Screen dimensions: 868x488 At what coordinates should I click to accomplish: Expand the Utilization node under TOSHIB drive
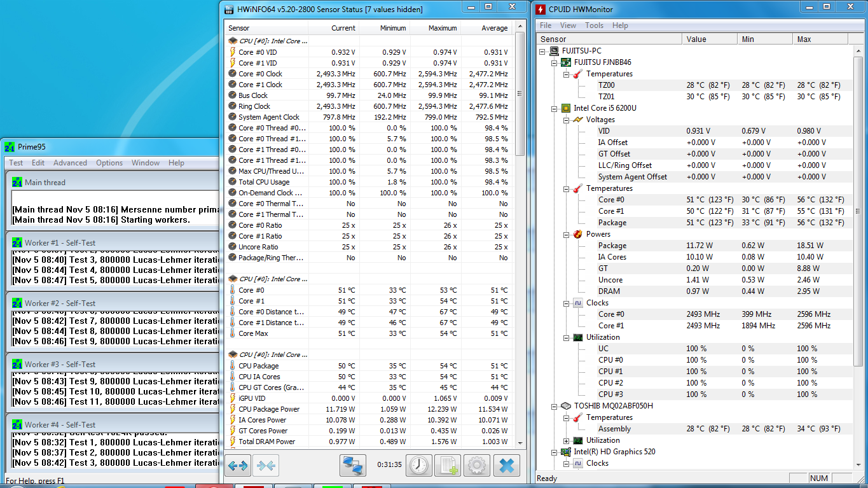click(x=566, y=440)
